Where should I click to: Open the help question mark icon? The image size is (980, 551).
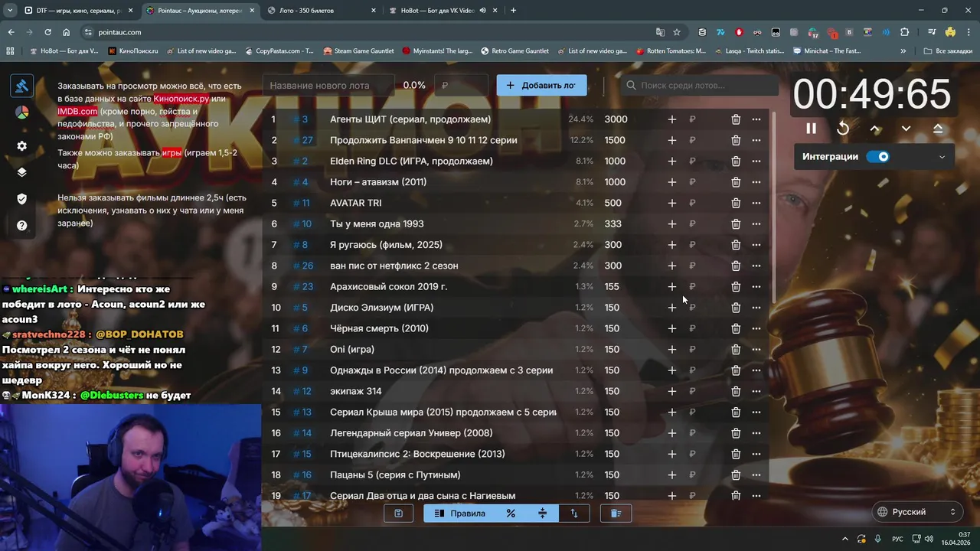(x=21, y=226)
